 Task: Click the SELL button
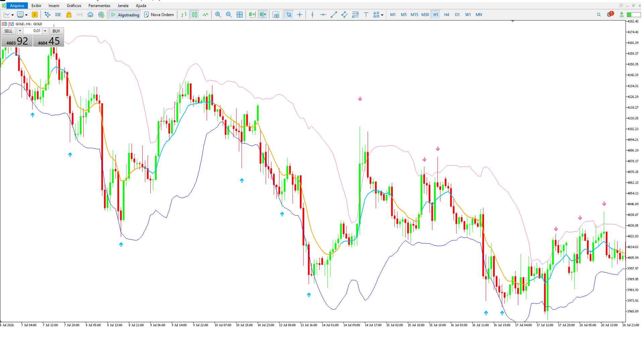coord(8,31)
